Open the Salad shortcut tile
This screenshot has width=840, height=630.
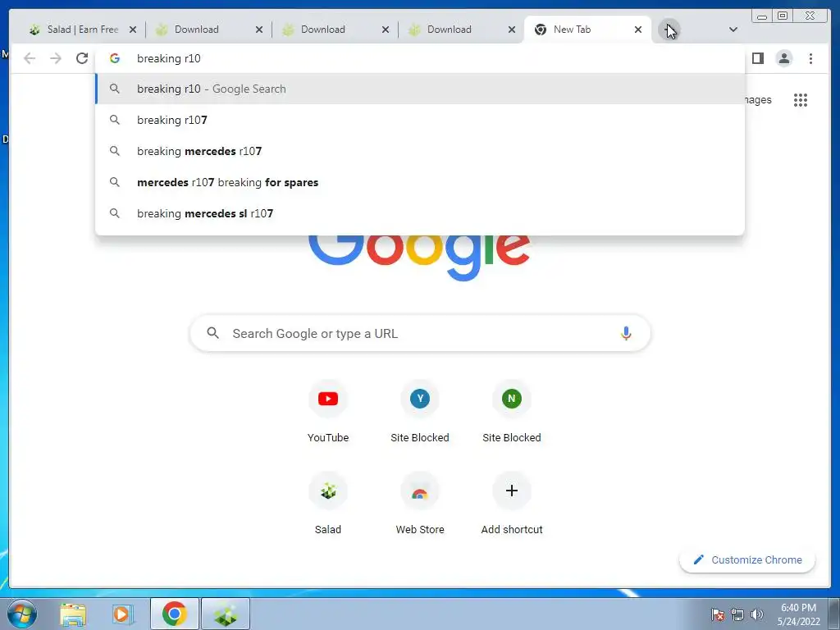[328, 504]
